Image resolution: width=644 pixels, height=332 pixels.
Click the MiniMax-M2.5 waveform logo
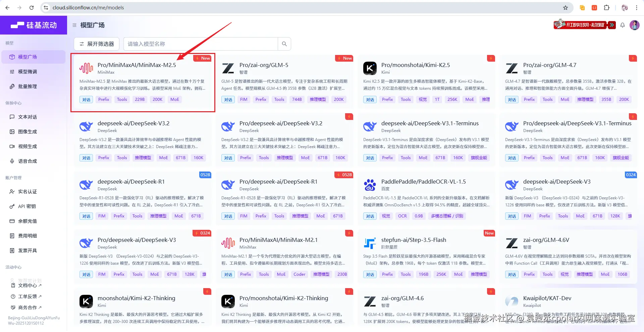86,68
